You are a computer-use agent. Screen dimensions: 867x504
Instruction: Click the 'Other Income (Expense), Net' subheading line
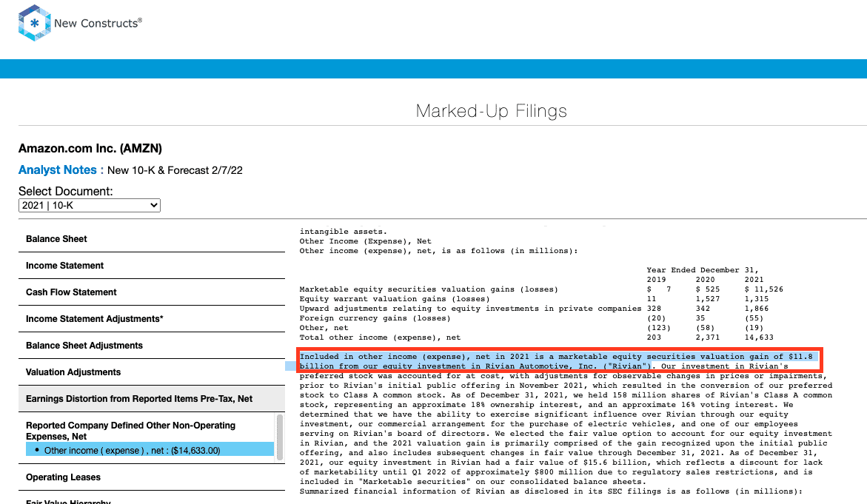click(x=365, y=241)
